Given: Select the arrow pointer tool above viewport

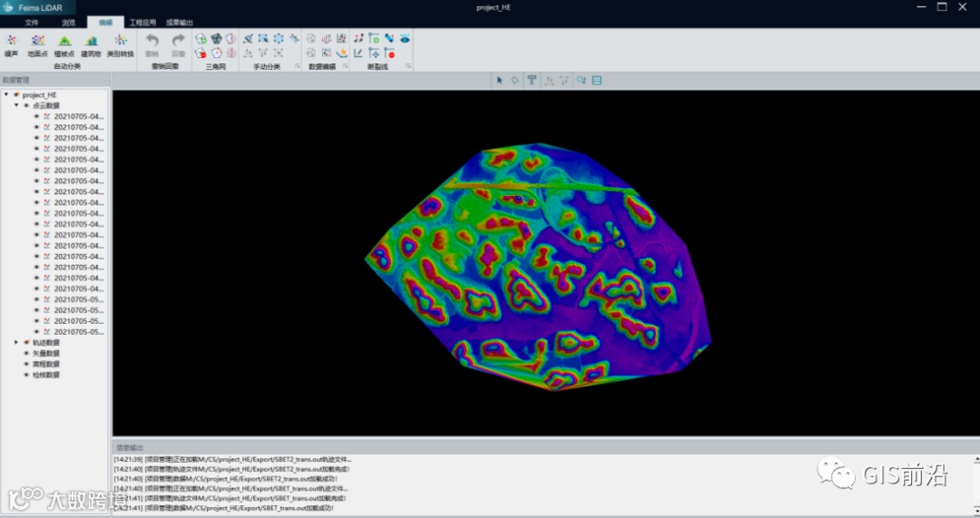Looking at the screenshot, I should (500, 80).
